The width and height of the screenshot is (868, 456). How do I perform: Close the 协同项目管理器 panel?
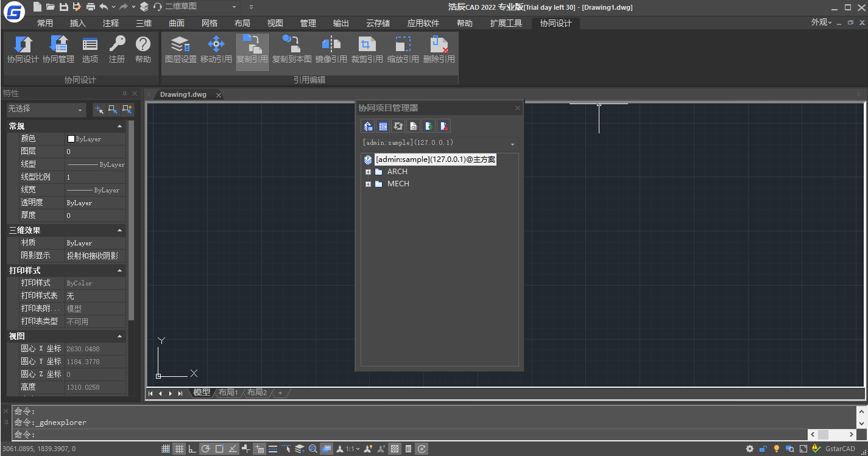pos(518,108)
